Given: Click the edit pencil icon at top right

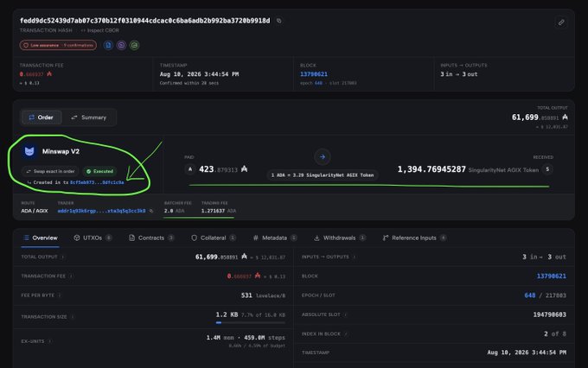Looking at the screenshot, I should [x=561, y=22].
